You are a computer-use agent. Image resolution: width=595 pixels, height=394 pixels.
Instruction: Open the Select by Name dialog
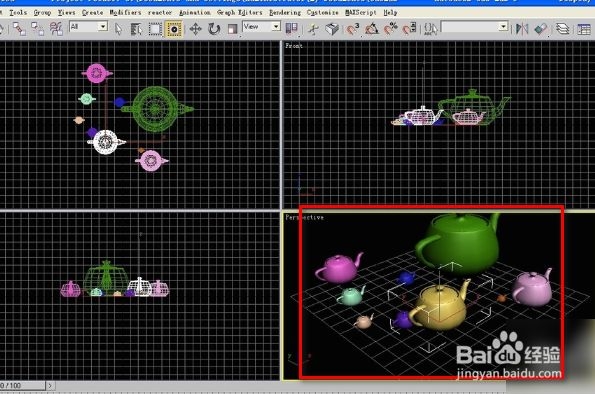136,28
